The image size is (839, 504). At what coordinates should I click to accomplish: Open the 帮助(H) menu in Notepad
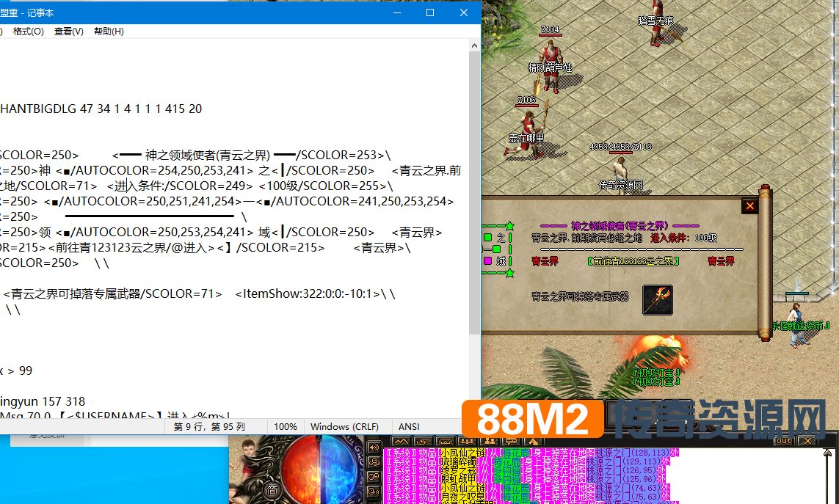(109, 32)
